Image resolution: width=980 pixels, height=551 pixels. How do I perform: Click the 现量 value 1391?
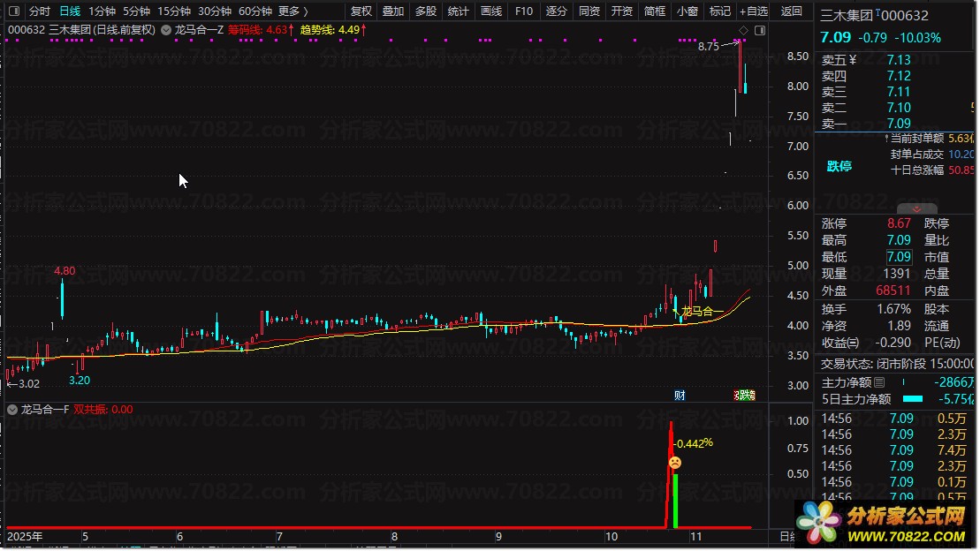tap(897, 274)
